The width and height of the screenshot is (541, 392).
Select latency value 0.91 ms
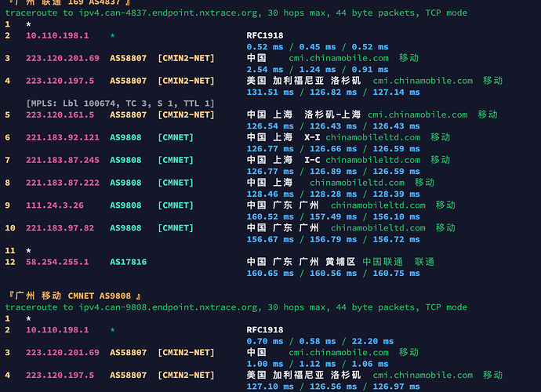tap(370, 70)
